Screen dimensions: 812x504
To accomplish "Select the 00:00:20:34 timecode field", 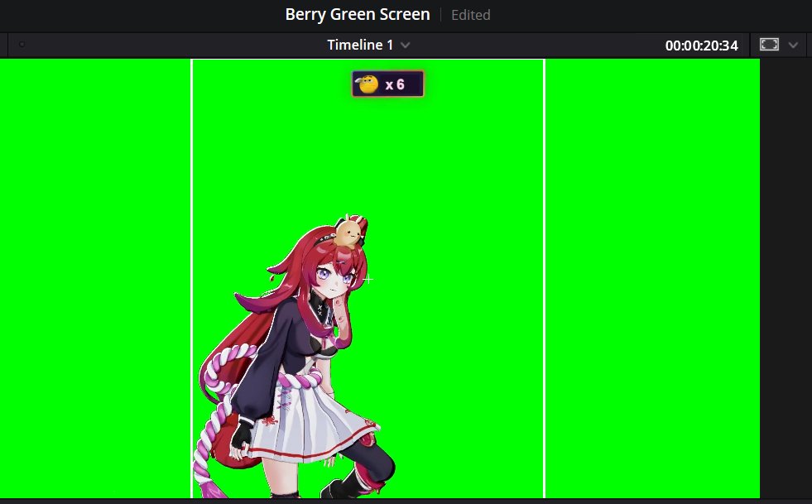I will (x=701, y=46).
